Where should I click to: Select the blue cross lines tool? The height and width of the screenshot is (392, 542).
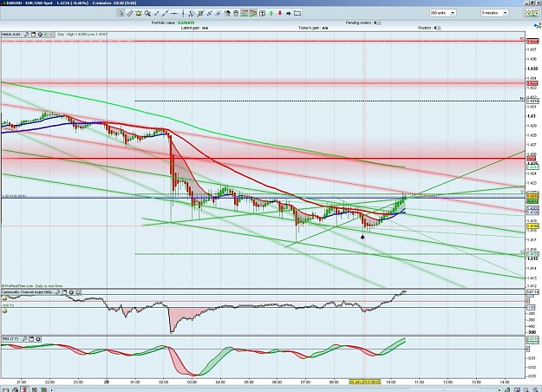(209, 14)
